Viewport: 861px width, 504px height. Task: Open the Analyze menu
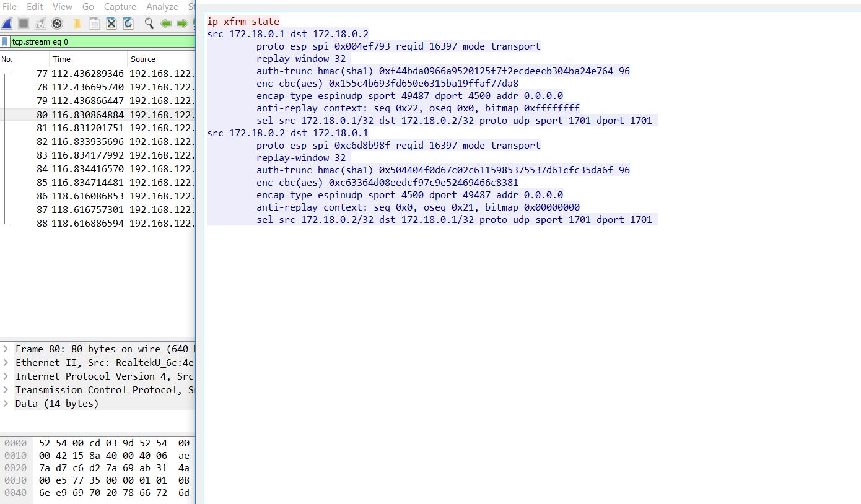click(x=162, y=7)
